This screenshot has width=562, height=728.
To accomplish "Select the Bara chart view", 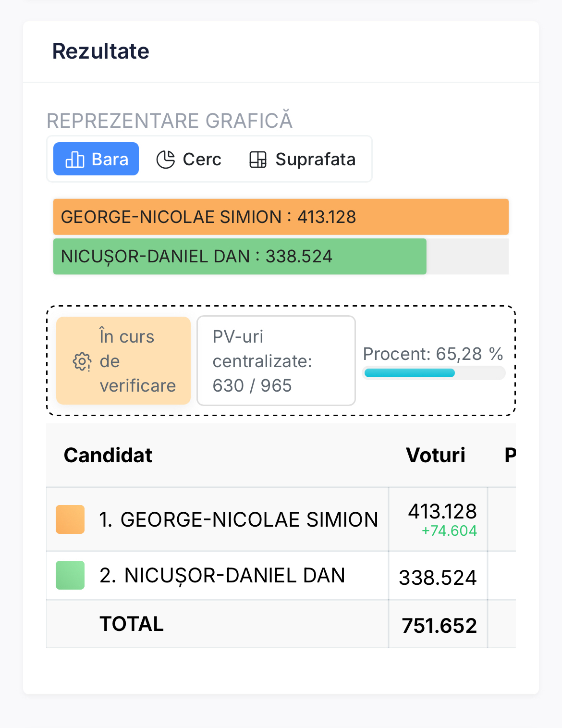I will [97, 159].
